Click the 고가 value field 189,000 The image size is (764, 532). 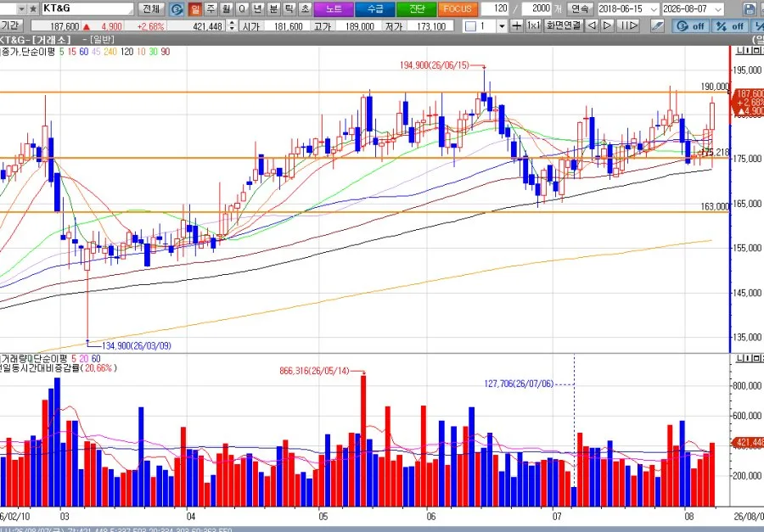tap(357, 25)
